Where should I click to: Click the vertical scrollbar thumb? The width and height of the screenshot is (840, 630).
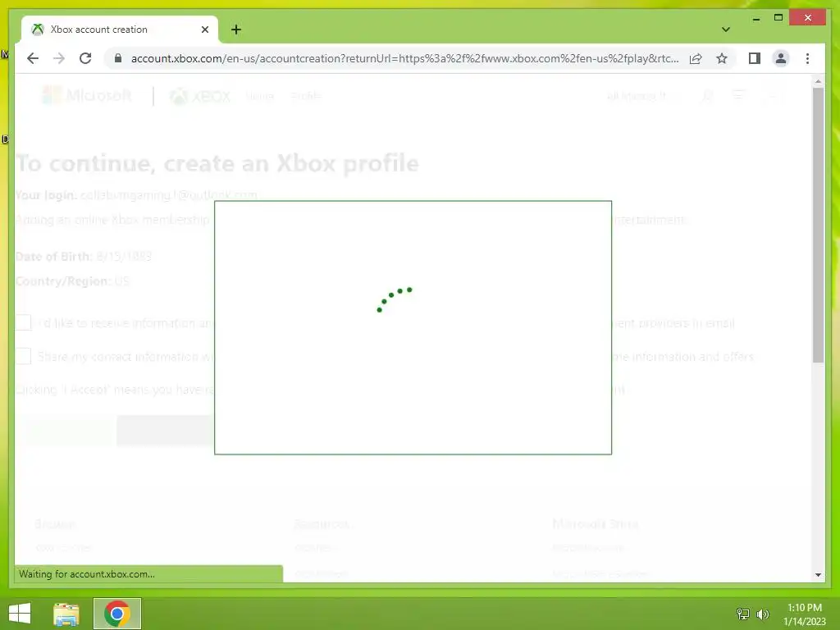(x=818, y=225)
